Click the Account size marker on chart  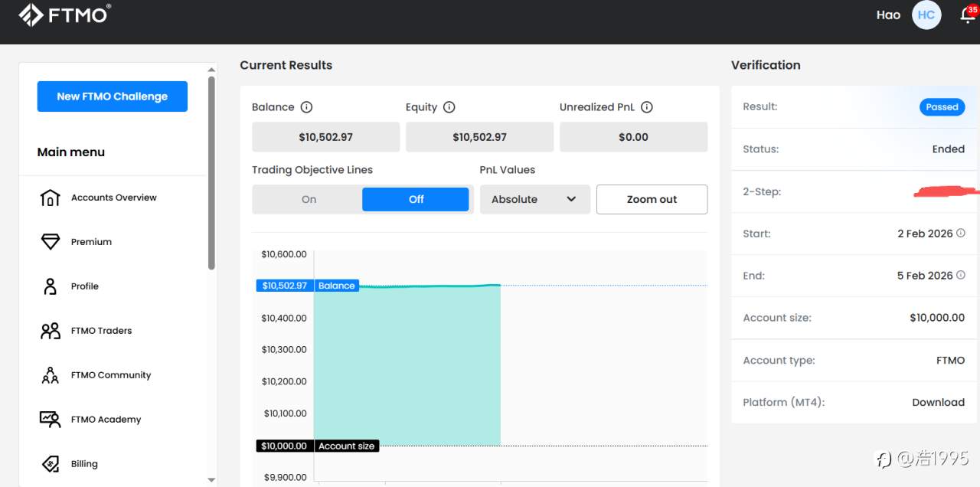pyautogui.click(x=318, y=446)
